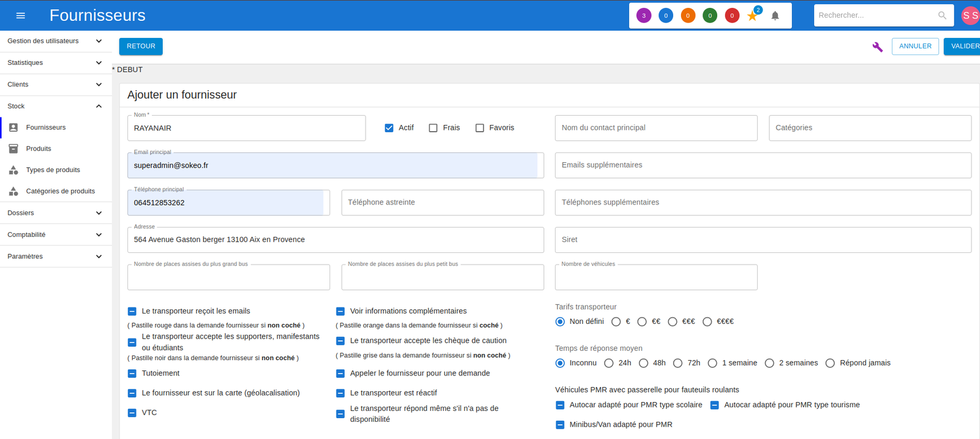Click the star favorites icon with badge

click(x=753, y=16)
